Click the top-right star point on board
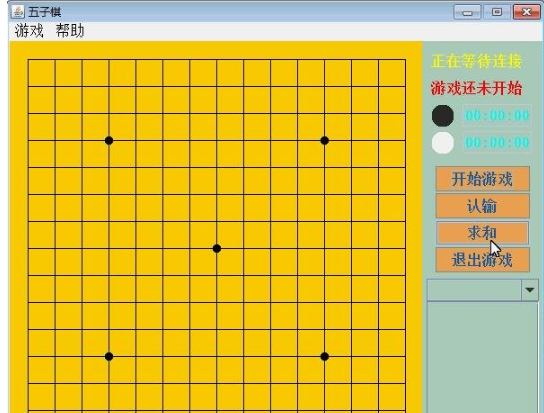This screenshot has height=413, width=544. click(x=325, y=141)
